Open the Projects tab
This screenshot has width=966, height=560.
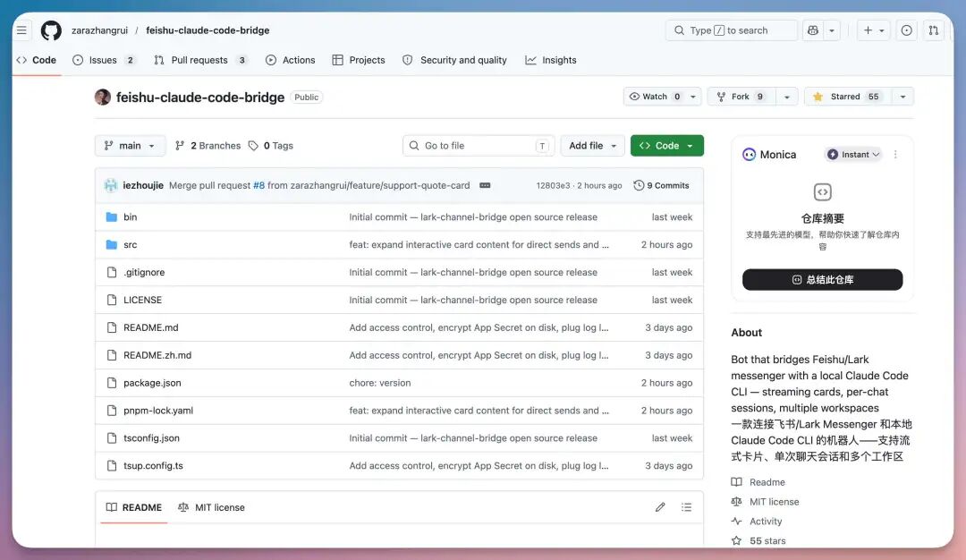click(x=359, y=60)
